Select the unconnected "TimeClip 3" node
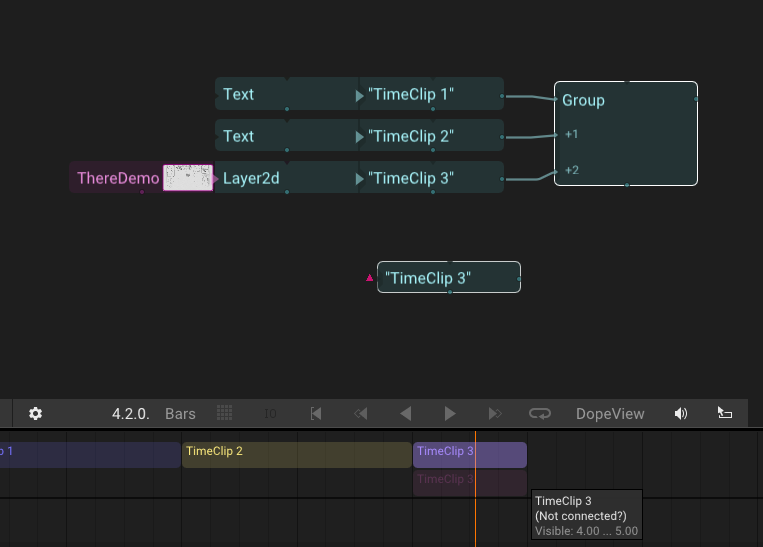The image size is (763, 547). coord(448,277)
